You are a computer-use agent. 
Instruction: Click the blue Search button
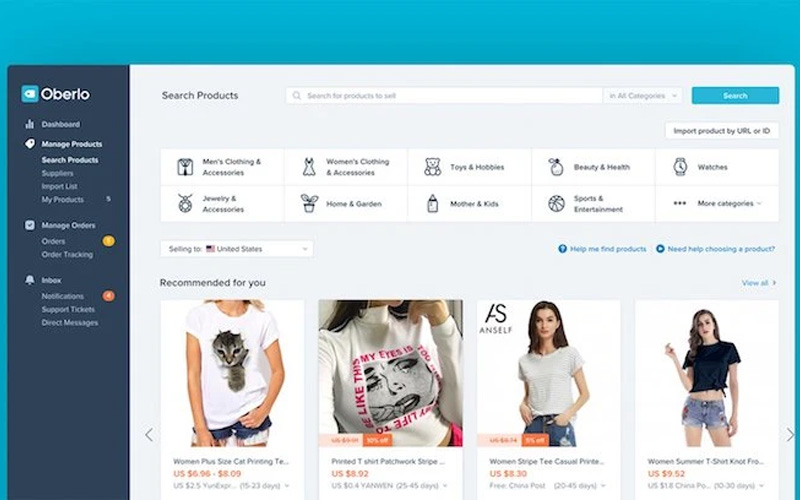click(x=735, y=95)
